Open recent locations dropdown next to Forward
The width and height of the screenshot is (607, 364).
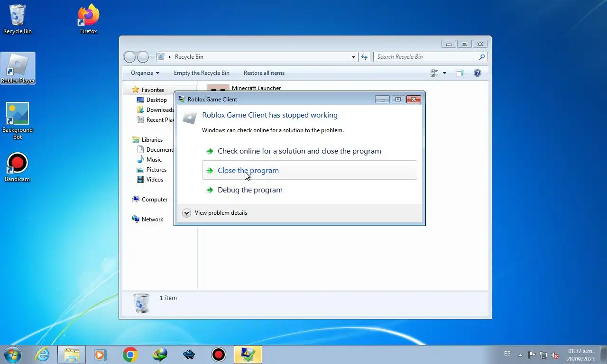click(152, 57)
